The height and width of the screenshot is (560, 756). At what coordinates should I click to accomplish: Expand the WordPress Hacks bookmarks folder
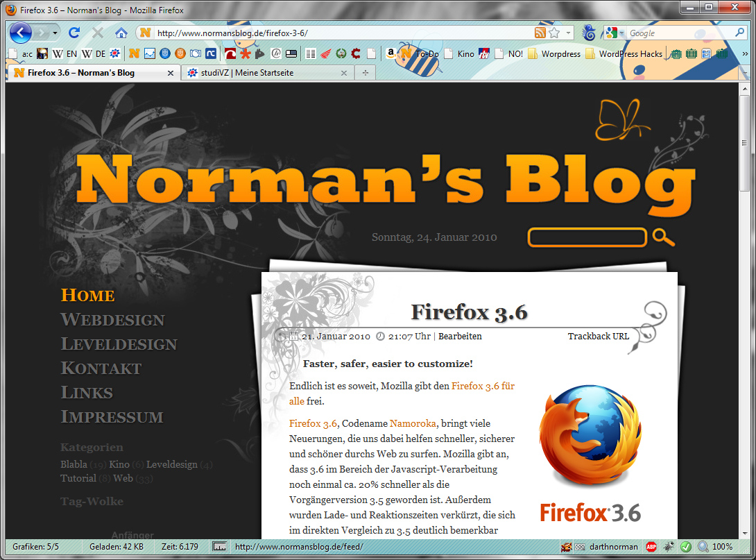[x=624, y=54]
